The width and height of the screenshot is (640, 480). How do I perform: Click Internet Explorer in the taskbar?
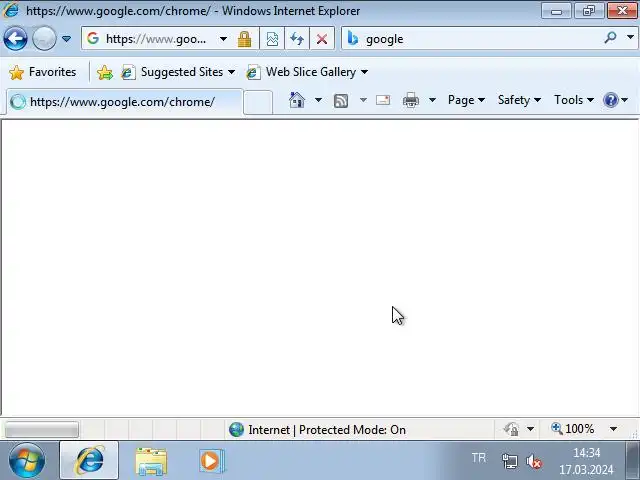point(89,460)
